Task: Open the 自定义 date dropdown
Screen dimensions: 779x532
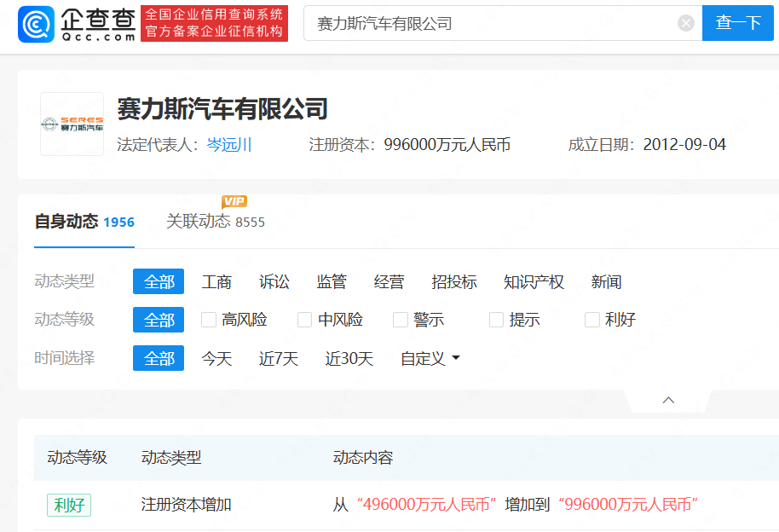Action: (430, 358)
